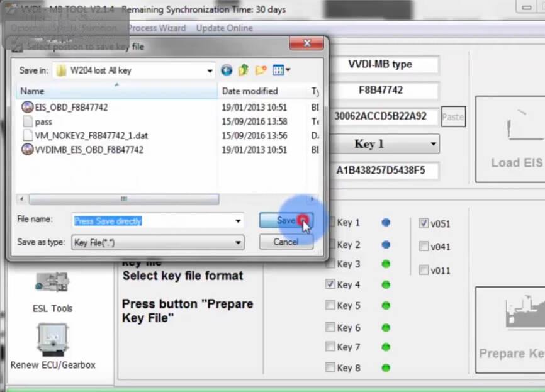Uncheck the v051 format checkbox
This screenshot has height=392, width=545.
point(424,223)
